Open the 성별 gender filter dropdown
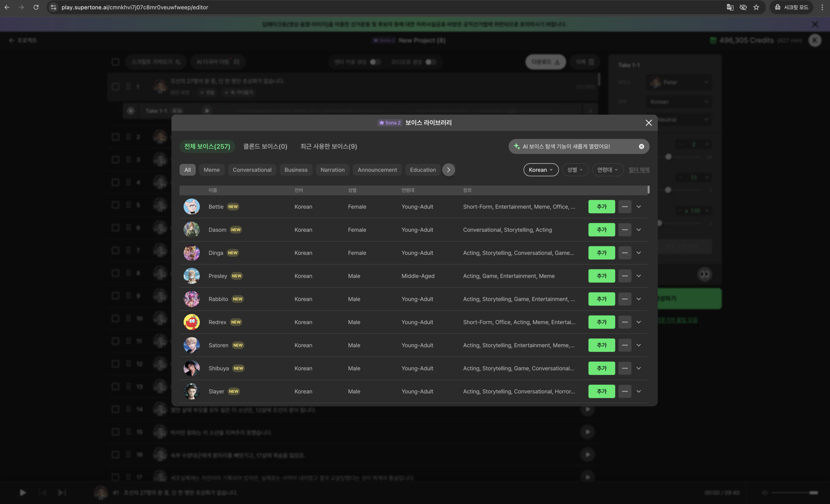 tap(575, 170)
